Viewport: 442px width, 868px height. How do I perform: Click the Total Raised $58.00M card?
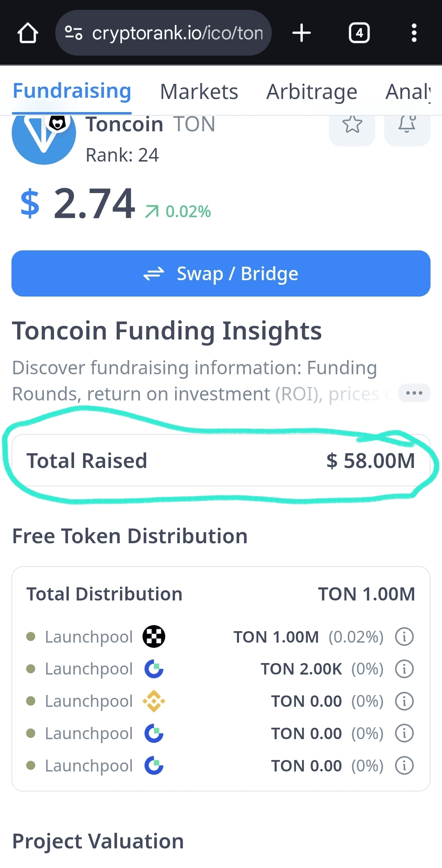[221, 461]
